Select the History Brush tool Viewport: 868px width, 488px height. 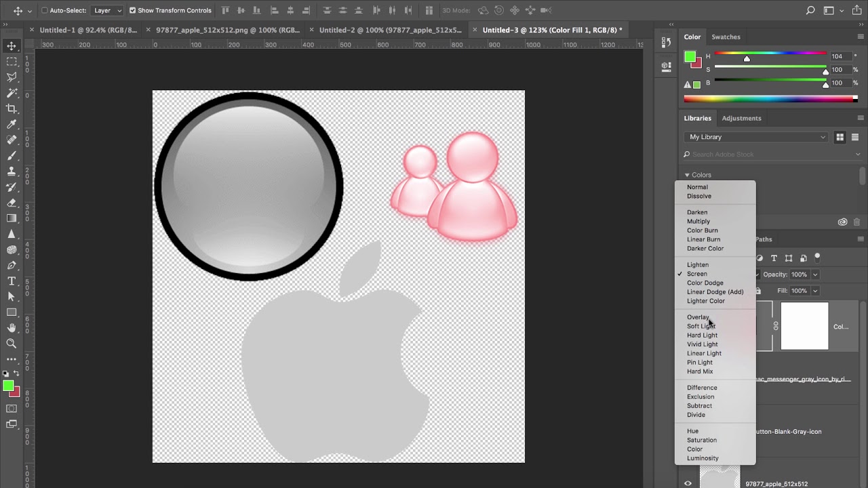point(12,187)
